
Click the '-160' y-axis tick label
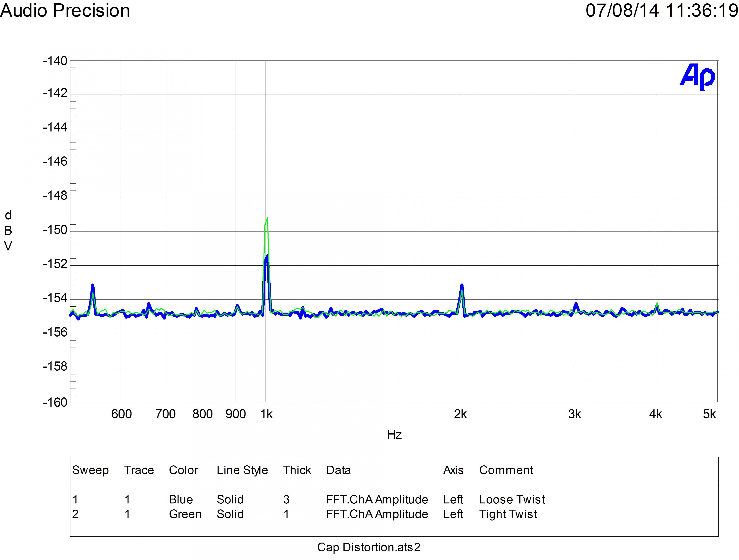(x=55, y=402)
